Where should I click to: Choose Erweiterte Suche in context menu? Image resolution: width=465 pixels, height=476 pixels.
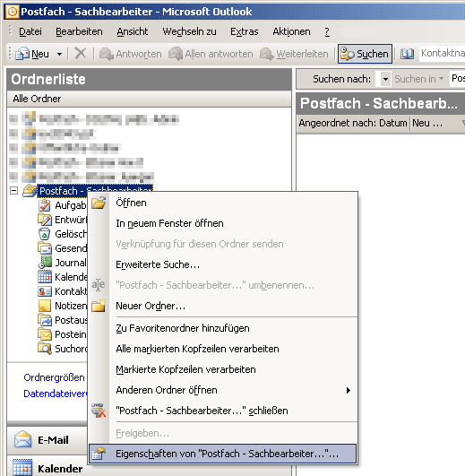pos(223,264)
